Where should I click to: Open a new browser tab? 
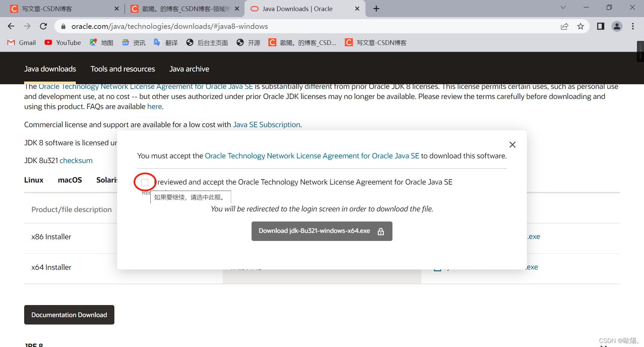point(376,9)
